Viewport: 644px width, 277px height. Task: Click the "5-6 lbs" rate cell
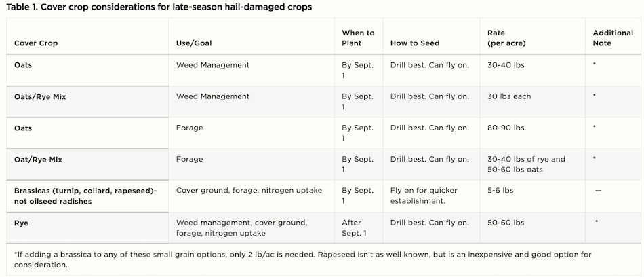pos(501,191)
